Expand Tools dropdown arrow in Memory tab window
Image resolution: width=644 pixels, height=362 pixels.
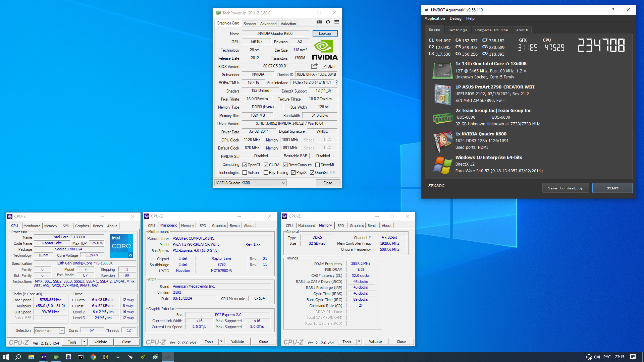coord(359,342)
